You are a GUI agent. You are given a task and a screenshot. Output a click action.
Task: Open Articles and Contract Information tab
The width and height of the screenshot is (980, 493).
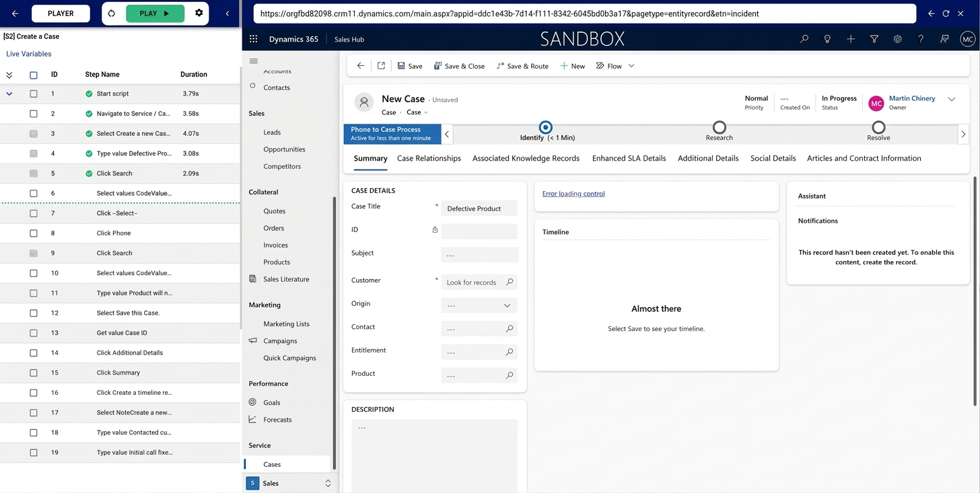[x=864, y=158]
